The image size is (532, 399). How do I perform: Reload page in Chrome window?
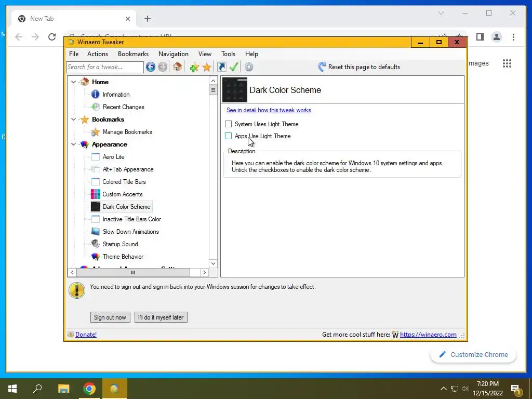tap(52, 37)
